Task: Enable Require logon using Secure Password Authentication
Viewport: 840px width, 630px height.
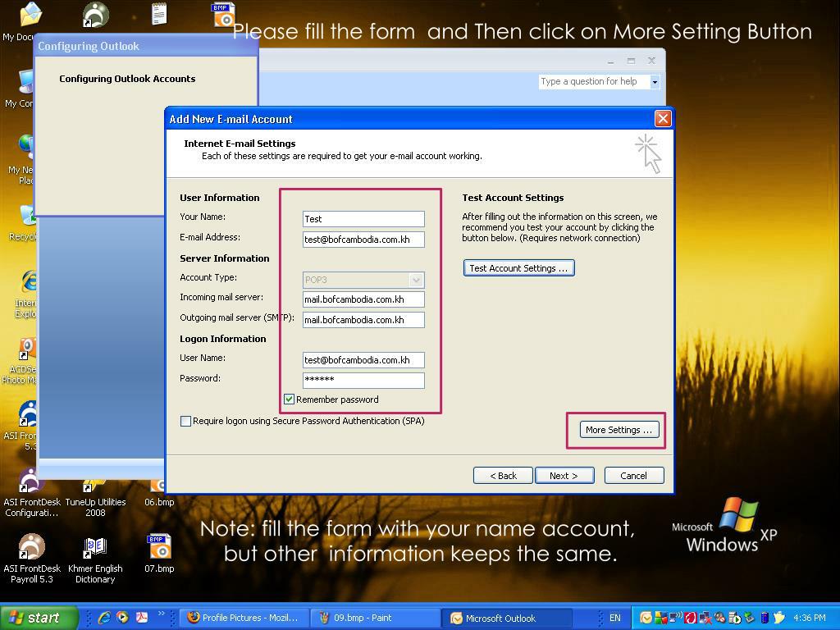Action: [x=186, y=421]
